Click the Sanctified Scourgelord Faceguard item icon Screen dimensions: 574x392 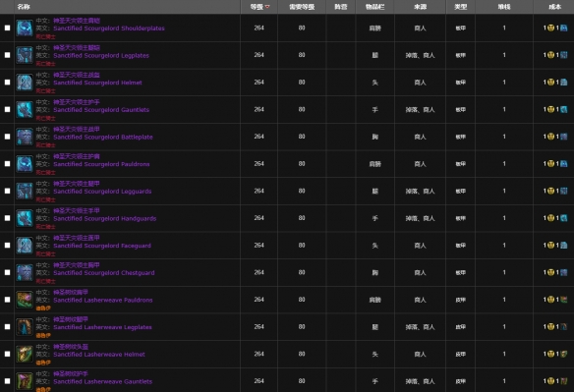click(25, 246)
